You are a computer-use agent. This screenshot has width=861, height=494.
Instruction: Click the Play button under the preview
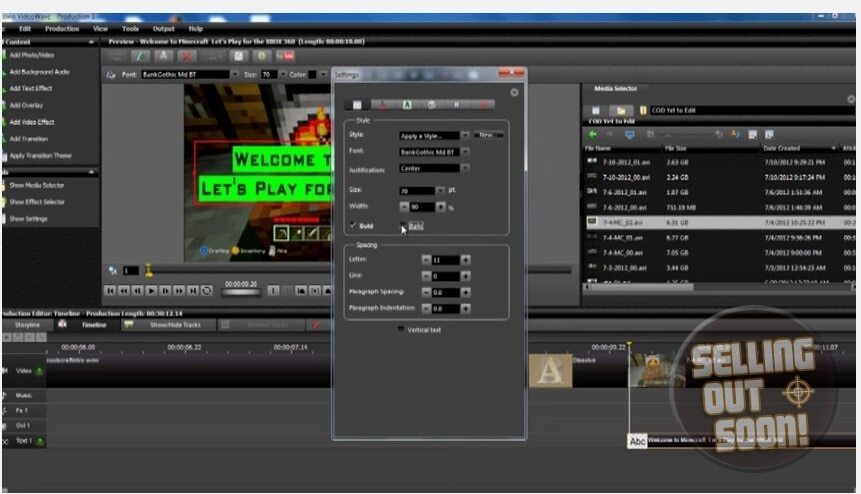point(152,290)
